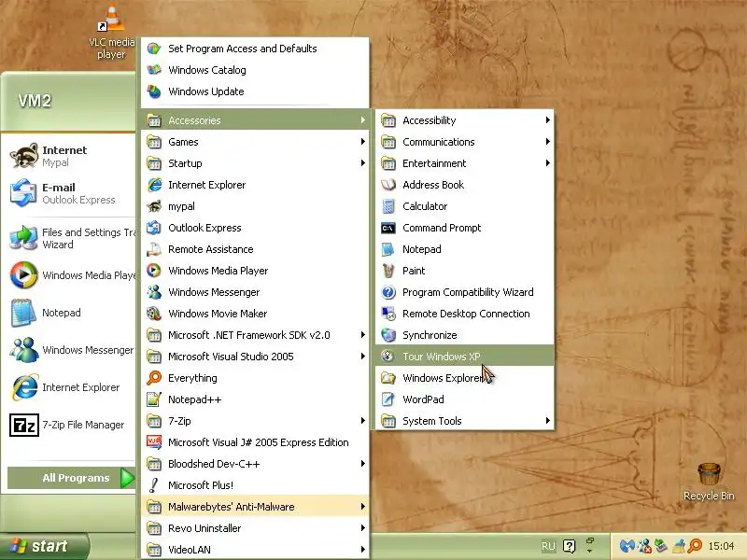Launch Notepad++
This screenshot has height=560, width=747.
click(255, 399)
